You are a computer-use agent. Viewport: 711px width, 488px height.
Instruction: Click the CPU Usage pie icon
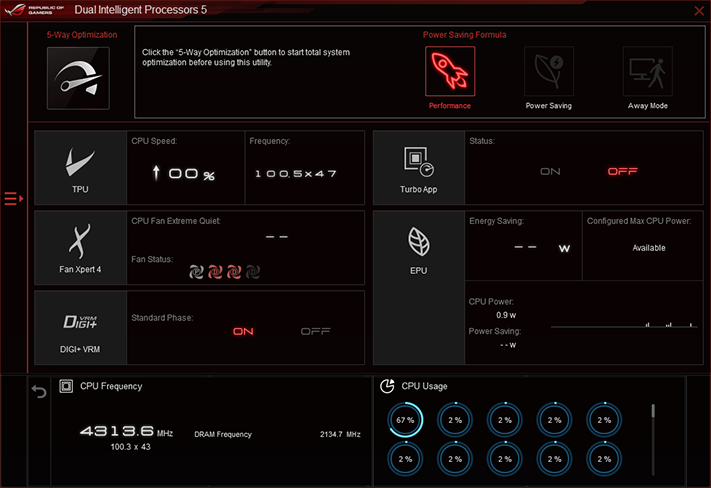pos(387,386)
